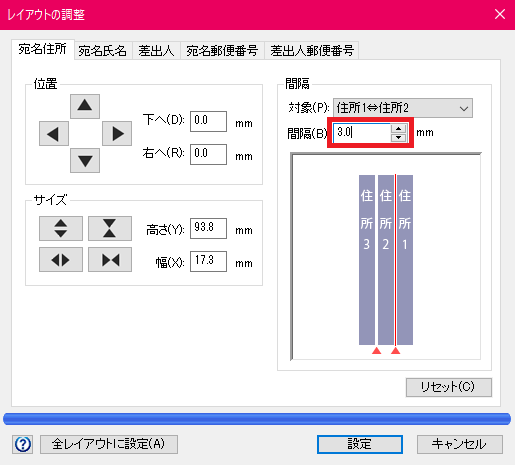The image size is (515, 465).
Task: Move position down with the down arrow button
Action: pyautogui.click(x=85, y=161)
